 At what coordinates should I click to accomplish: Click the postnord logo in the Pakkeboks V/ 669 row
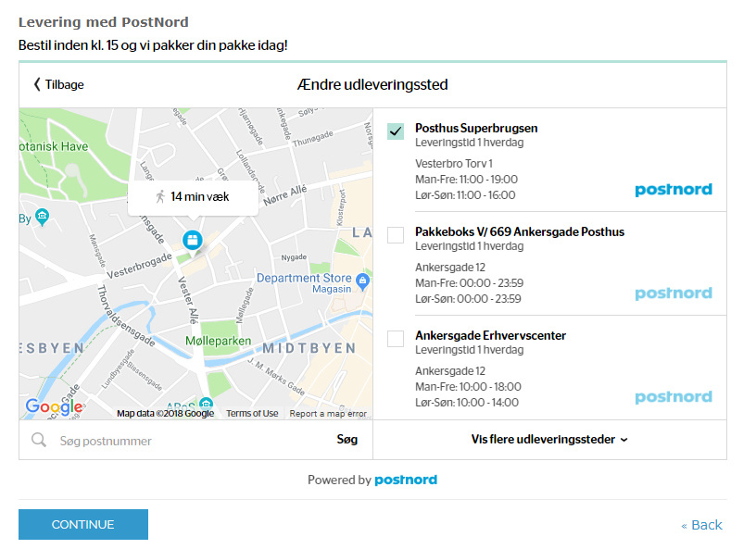tap(673, 293)
